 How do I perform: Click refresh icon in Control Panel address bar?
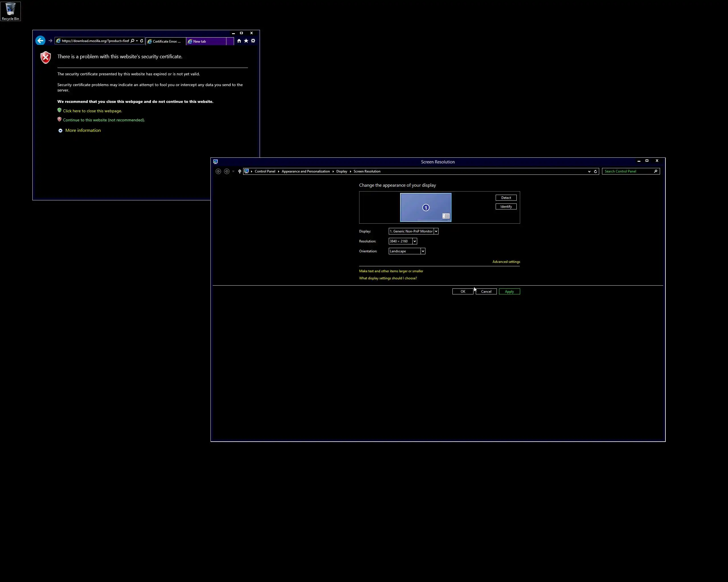(596, 171)
